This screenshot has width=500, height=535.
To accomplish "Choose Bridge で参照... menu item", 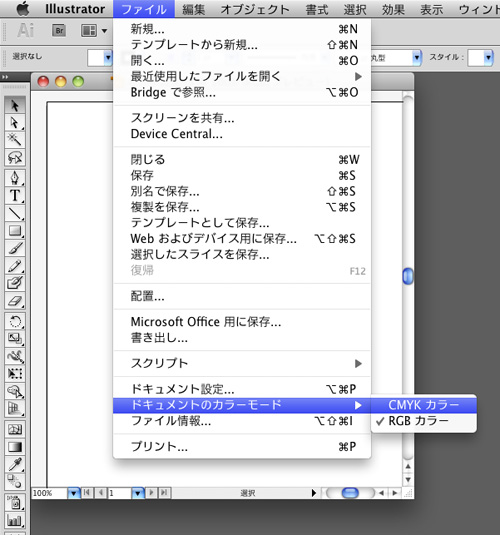I will (x=242, y=92).
